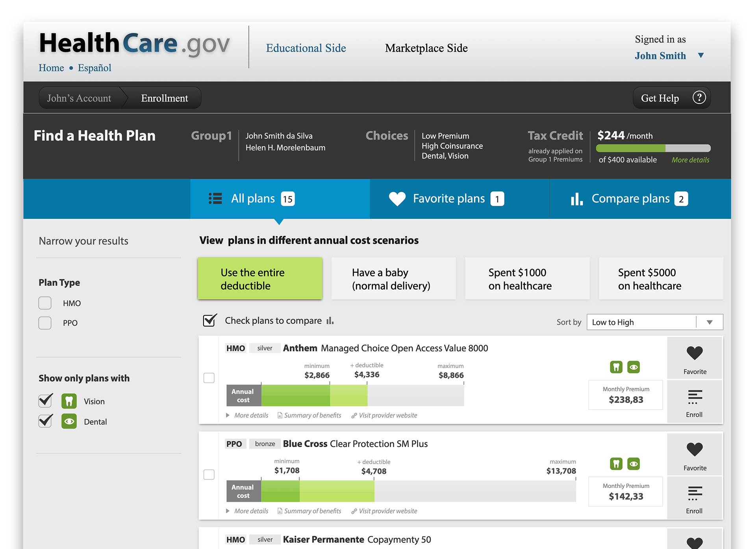Click the Blue Cross Clear Protection plan title
The image size is (756, 549).
(x=355, y=444)
